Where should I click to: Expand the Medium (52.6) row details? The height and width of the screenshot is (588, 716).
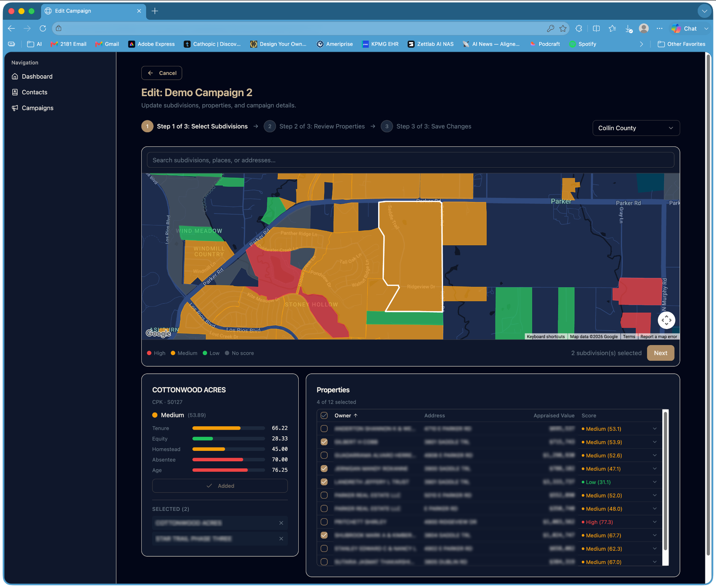655,455
